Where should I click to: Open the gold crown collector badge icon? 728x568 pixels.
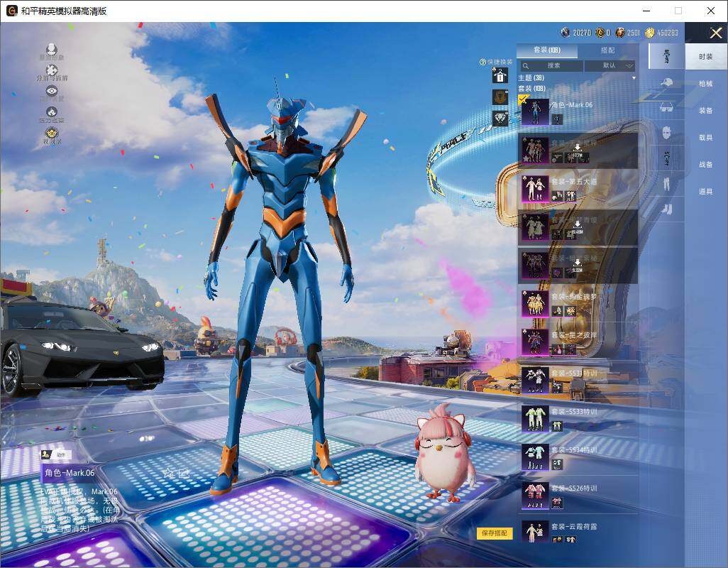[x=52, y=133]
